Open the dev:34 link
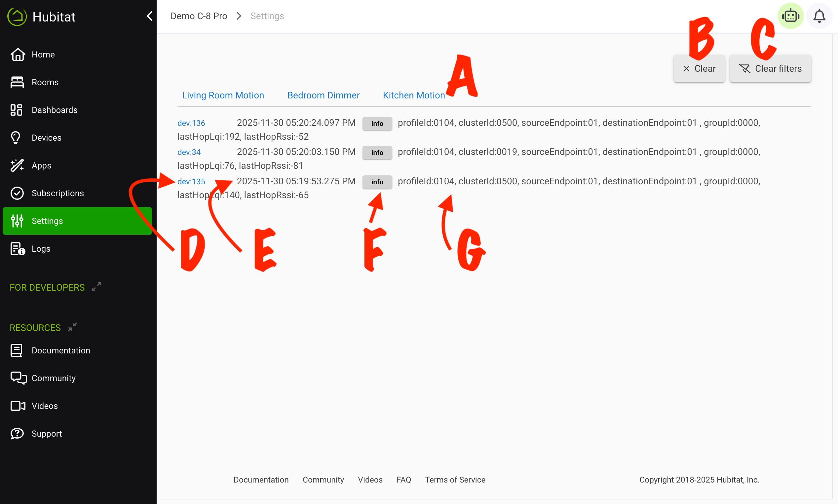The image size is (838, 504). (x=189, y=152)
